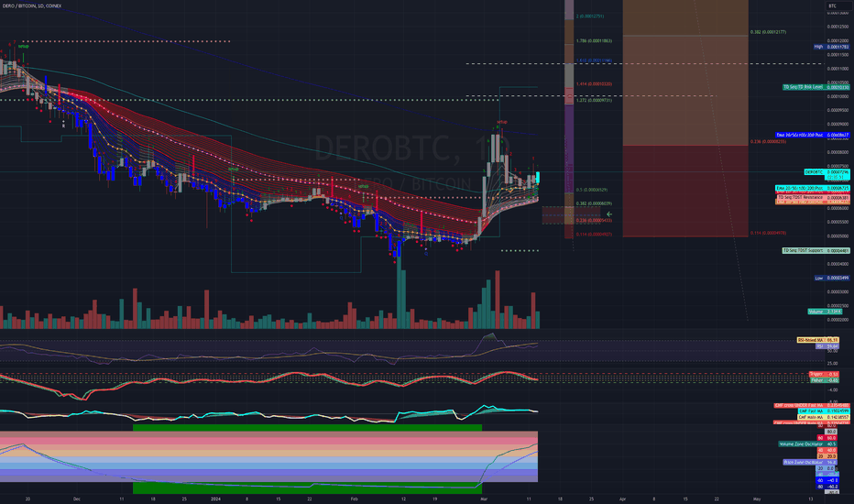
Task: Click the 0.00012500 price axis value
Action: 838,27
